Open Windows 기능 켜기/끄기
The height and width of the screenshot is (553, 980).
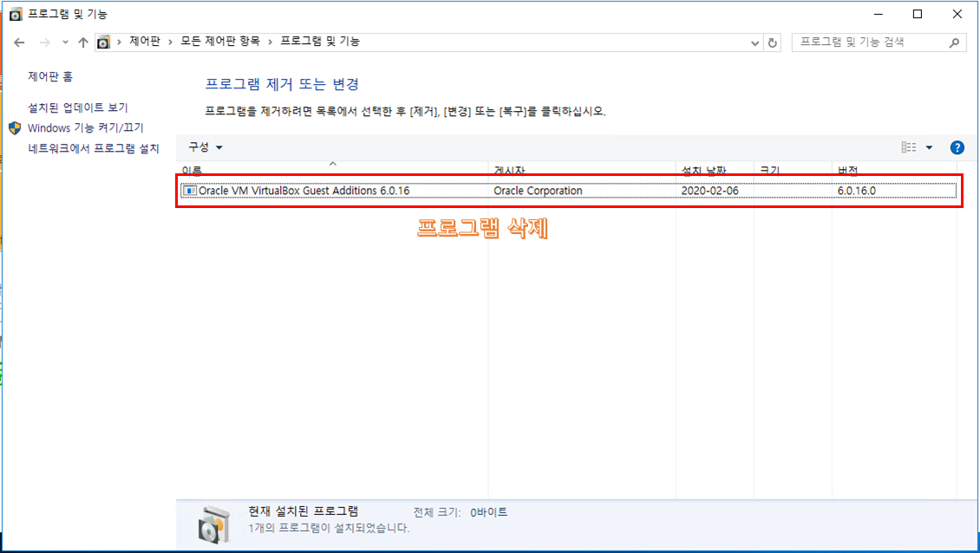86,127
